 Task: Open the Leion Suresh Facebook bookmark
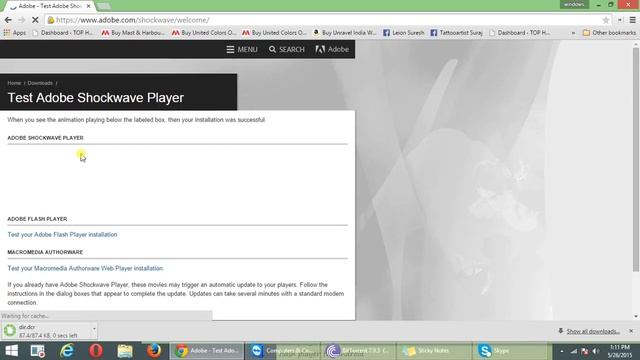click(x=404, y=33)
